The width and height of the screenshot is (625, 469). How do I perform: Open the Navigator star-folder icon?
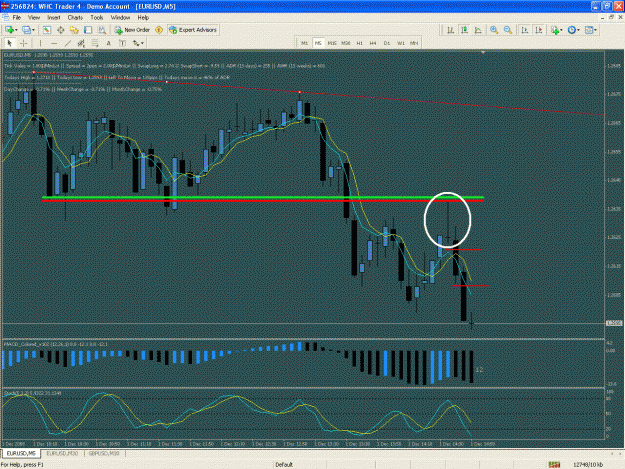click(74, 30)
